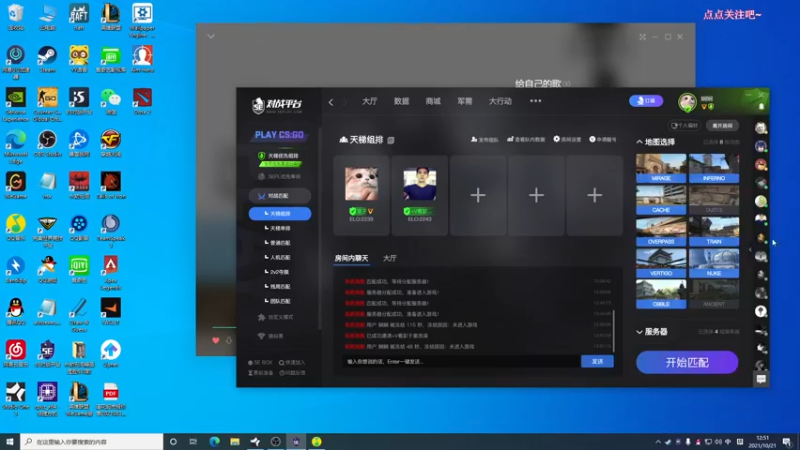Screen dimensions: 800x450
Task: Toggle the MIRAGE map selection
Action: tap(661, 168)
